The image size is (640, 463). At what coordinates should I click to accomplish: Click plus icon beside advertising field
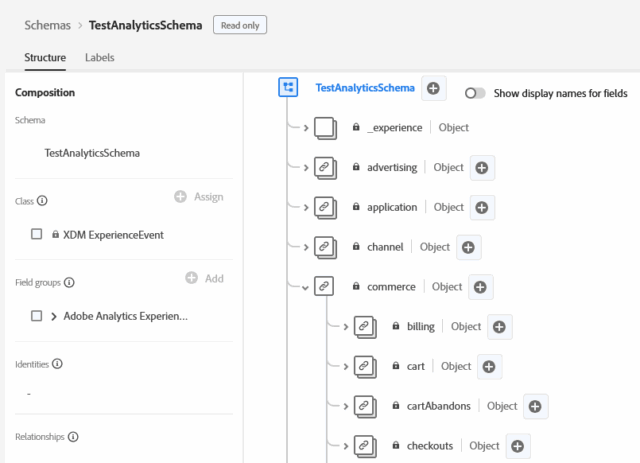coord(483,167)
